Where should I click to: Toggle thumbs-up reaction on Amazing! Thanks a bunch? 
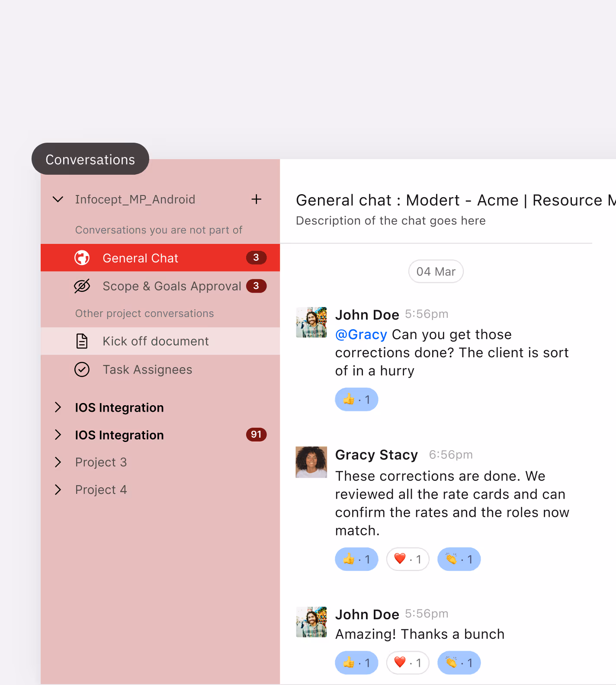pyautogui.click(x=356, y=663)
